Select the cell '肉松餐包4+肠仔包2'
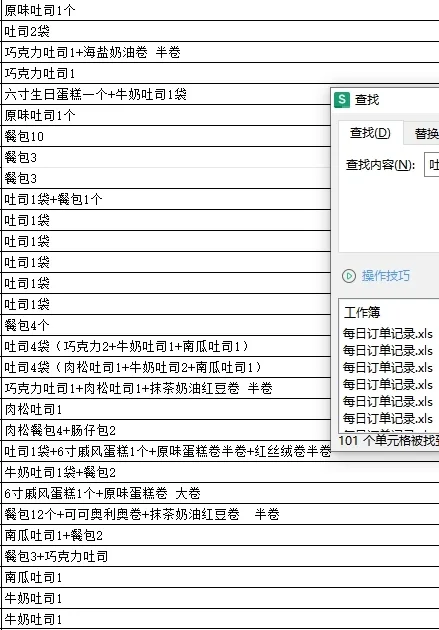Viewport: 439px width, 630px height. pos(166,430)
